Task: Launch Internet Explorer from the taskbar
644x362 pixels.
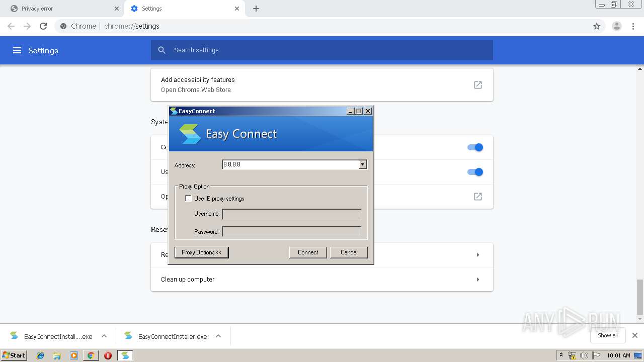Action: click(x=40, y=355)
